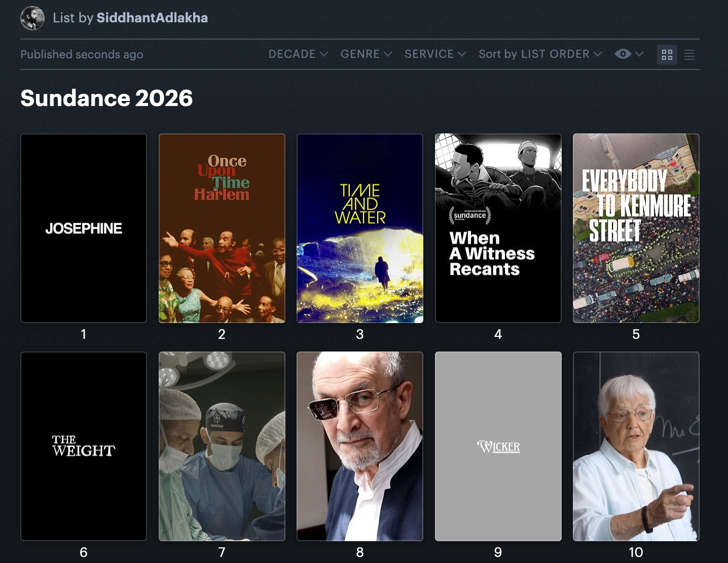Select Once Upon a Time in Harlem poster
The height and width of the screenshot is (563, 728).
(x=222, y=228)
